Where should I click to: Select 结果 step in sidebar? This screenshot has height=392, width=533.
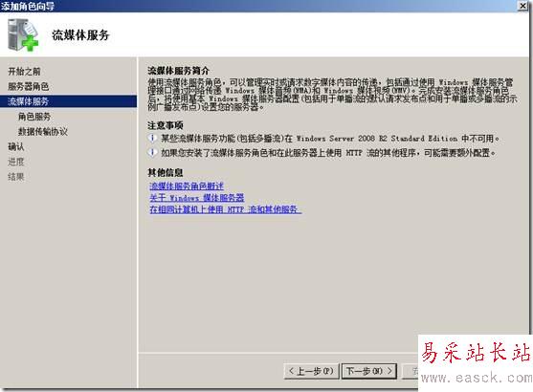pos(16,177)
